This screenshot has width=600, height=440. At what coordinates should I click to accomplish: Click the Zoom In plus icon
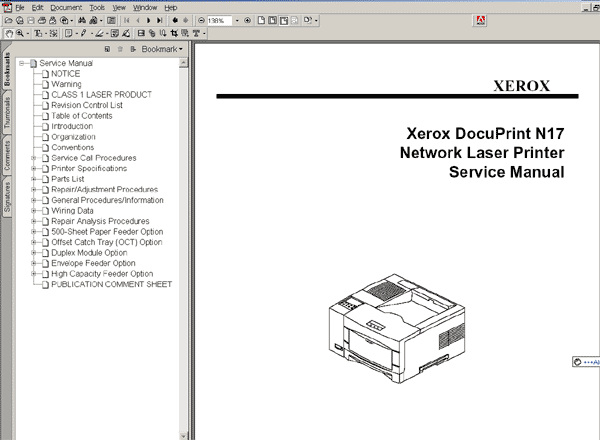pos(248,20)
